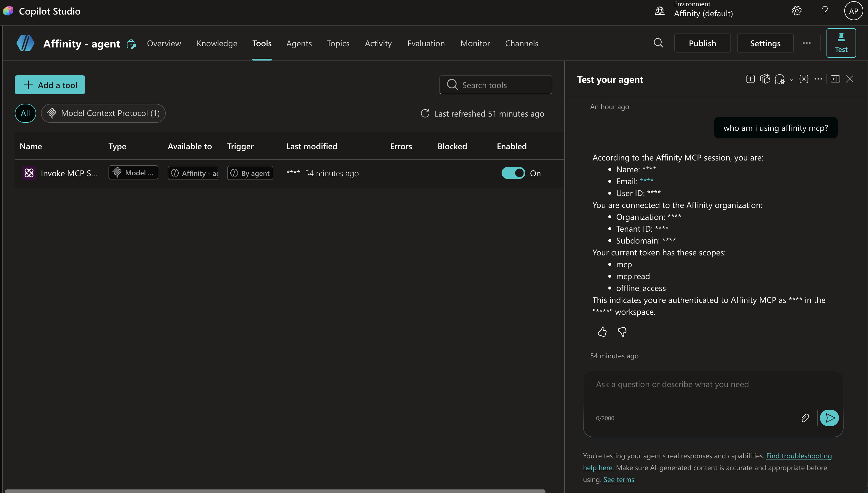Click the Publish button
This screenshot has height=493, width=868.
click(x=702, y=43)
